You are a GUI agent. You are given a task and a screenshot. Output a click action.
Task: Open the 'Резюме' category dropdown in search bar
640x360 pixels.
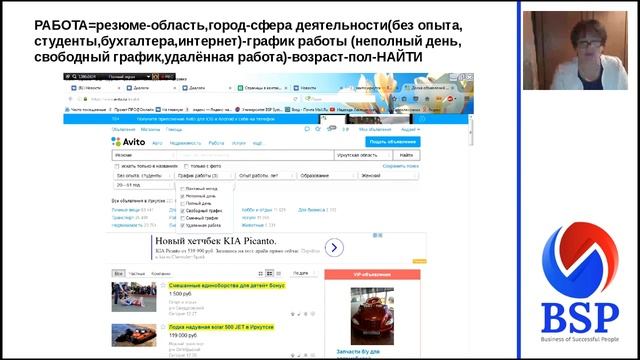(144, 155)
